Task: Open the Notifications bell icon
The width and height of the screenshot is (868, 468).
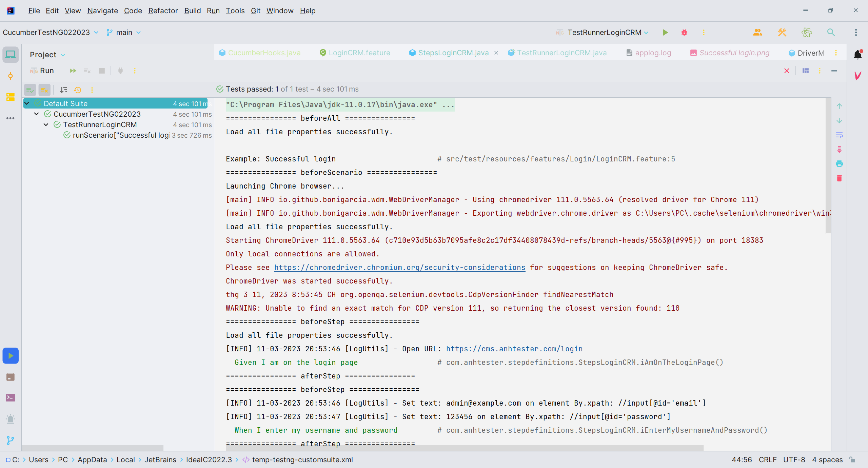Action: (x=857, y=55)
